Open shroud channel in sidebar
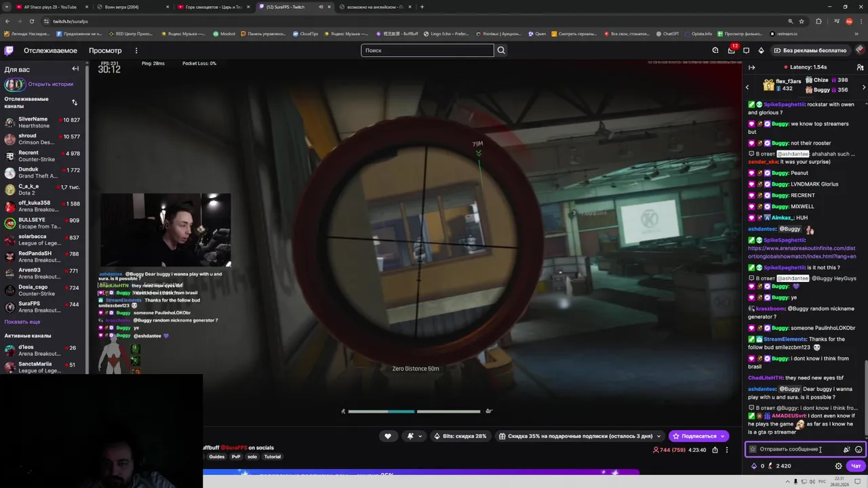868x488 pixels. pyautogui.click(x=42, y=139)
